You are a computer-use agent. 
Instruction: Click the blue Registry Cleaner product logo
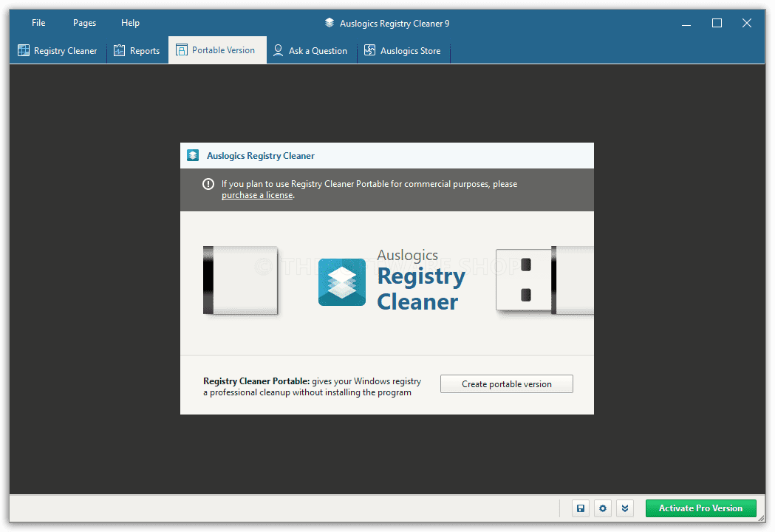click(x=342, y=282)
